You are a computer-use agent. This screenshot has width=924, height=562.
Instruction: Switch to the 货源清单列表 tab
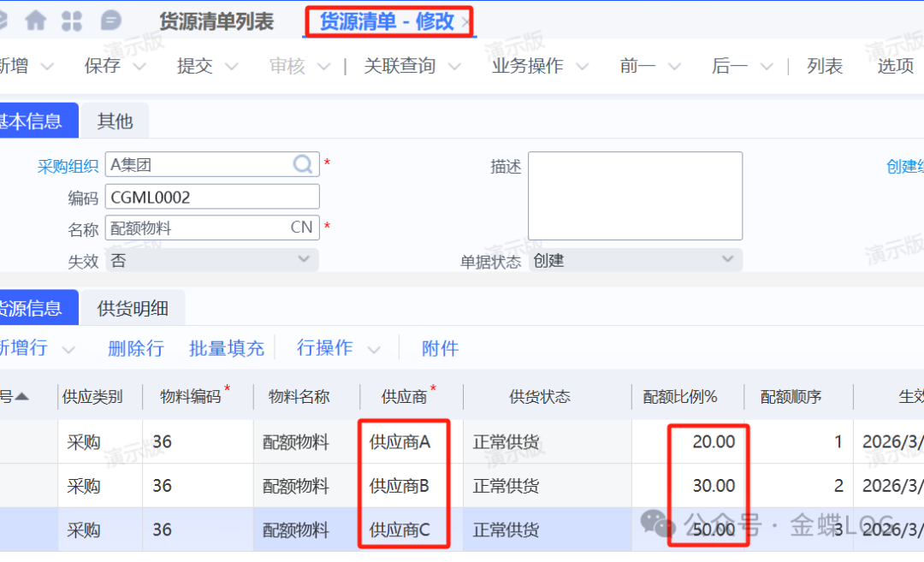tap(216, 22)
